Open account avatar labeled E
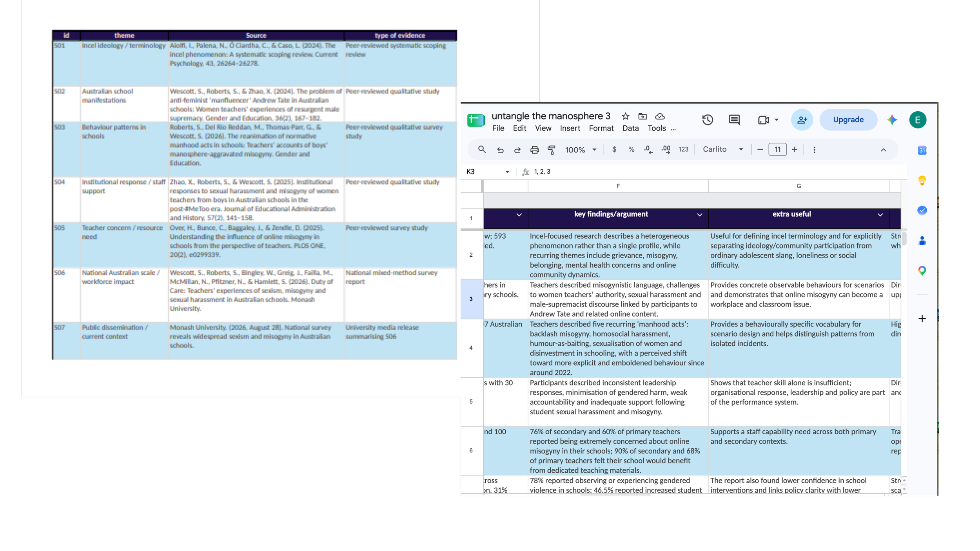The width and height of the screenshot is (980, 551). tap(918, 120)
